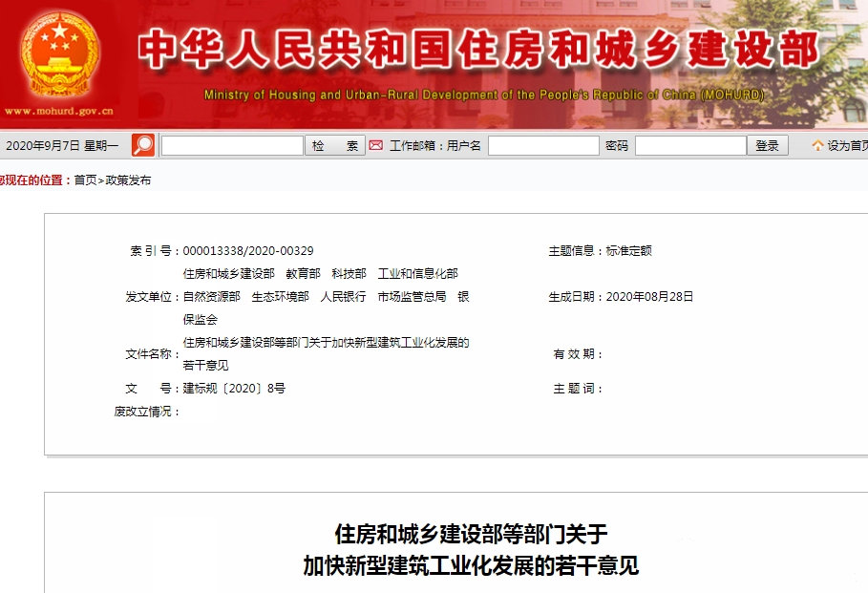
Task: Click the www.mohurd.gov.cn address under the emblem
Action: (57, 111)
